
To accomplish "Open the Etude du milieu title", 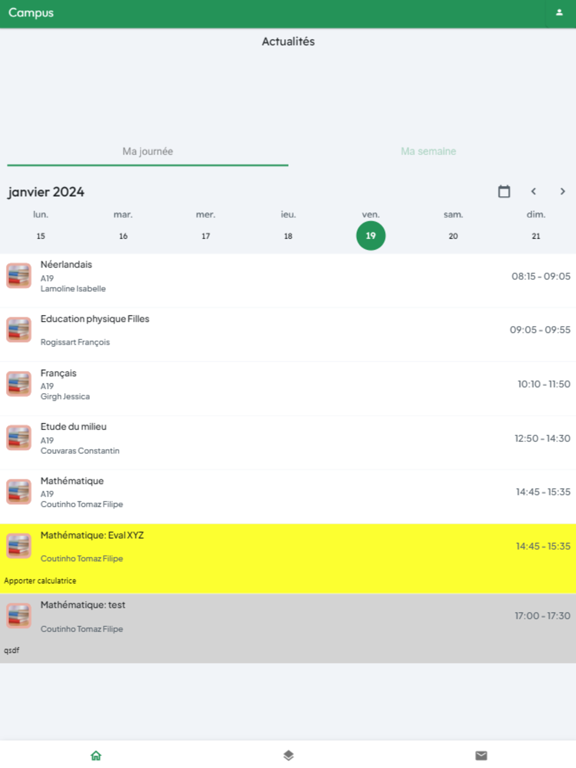I will coord(73,427).
